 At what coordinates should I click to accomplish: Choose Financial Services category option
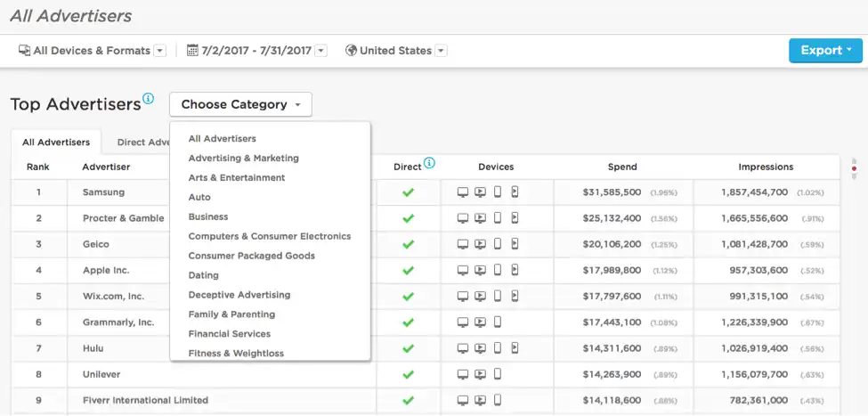pos(230,334)
